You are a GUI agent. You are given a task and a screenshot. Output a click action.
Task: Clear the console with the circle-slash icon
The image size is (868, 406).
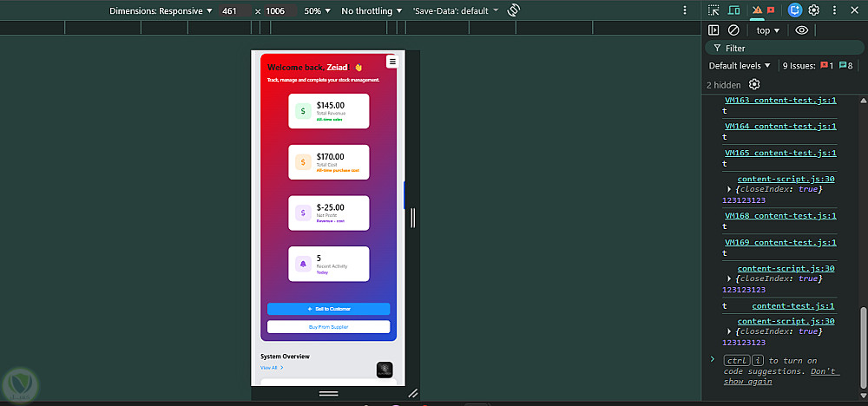(733, 30)
